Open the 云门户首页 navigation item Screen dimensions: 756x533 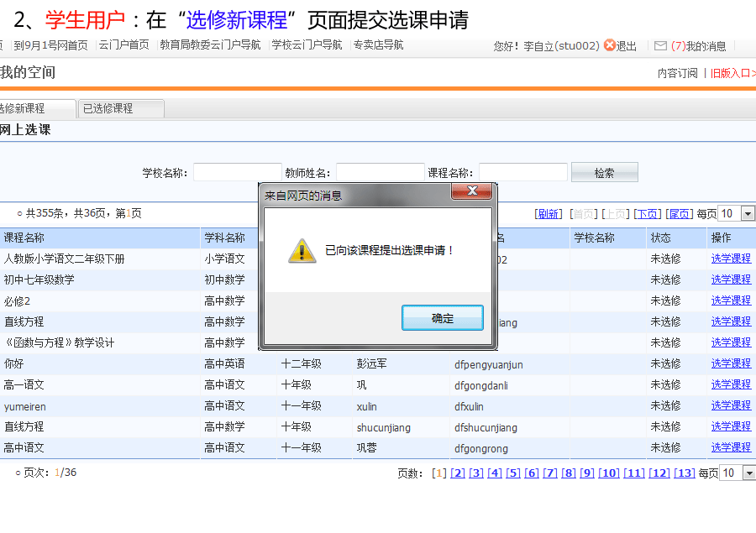click(123, 45)
